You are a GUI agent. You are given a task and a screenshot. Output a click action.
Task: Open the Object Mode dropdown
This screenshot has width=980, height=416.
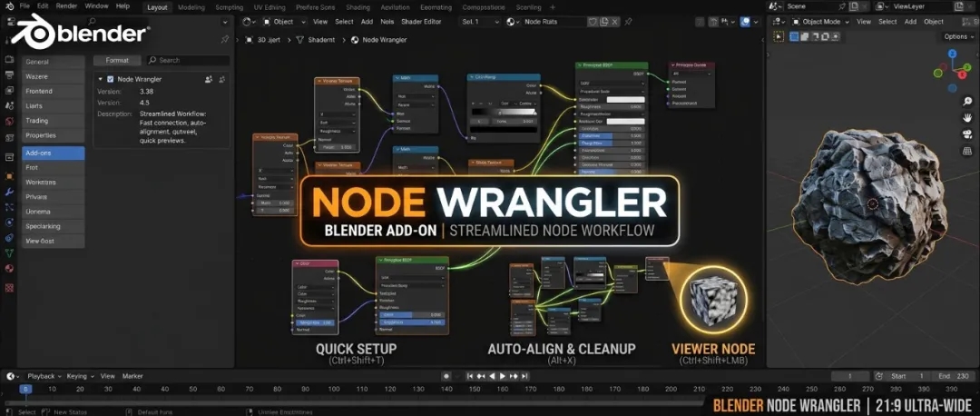(x=820, y=21)
